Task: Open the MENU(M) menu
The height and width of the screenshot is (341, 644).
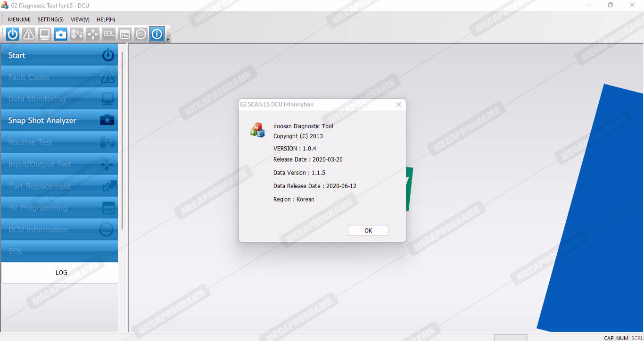Action: 19,19
